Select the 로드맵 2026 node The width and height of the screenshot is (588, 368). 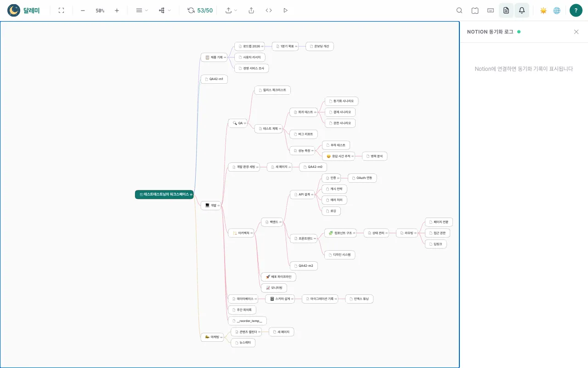point(249,46)
